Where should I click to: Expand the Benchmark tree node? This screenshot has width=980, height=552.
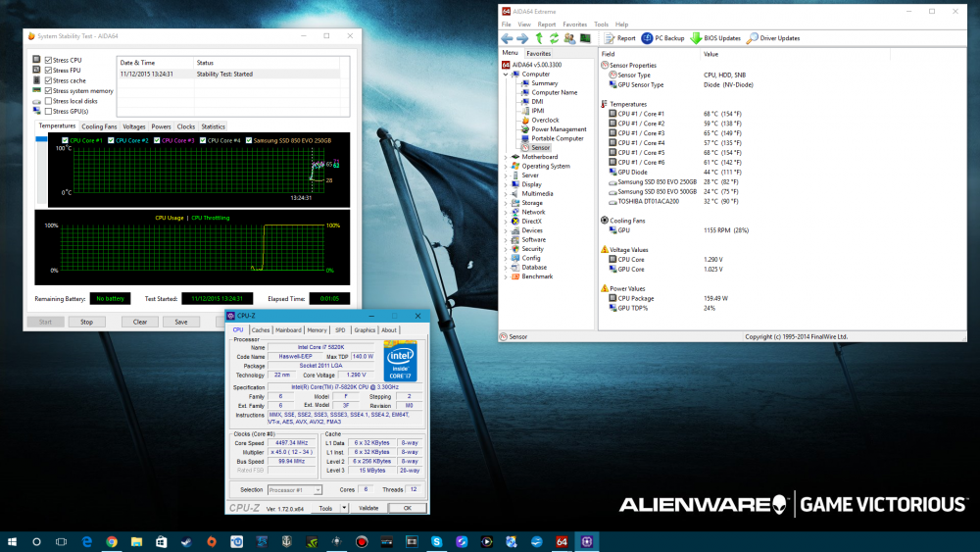(506, 276)
